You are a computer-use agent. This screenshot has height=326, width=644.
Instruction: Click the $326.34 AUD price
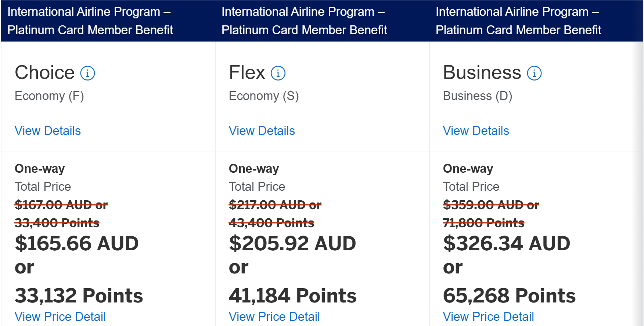507,243
